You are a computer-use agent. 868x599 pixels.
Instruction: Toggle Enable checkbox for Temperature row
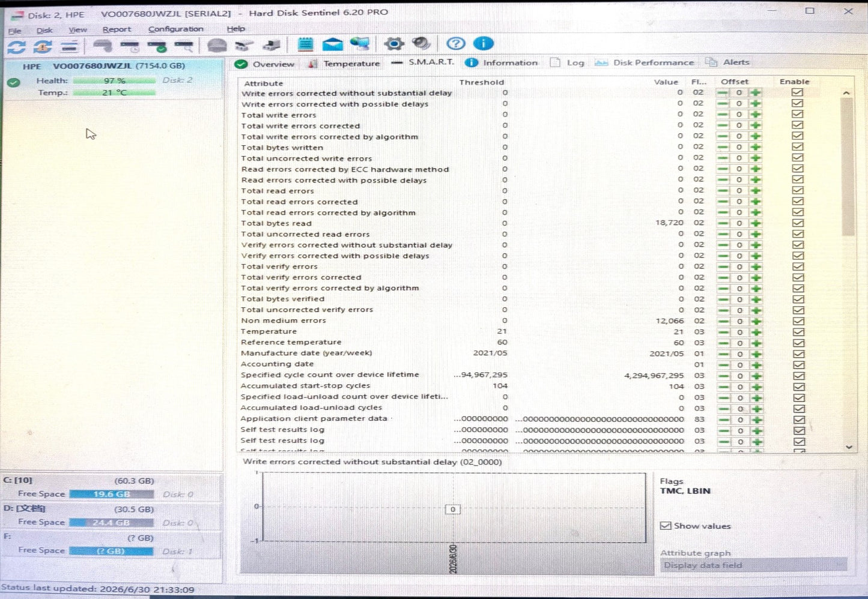point(799,332)
